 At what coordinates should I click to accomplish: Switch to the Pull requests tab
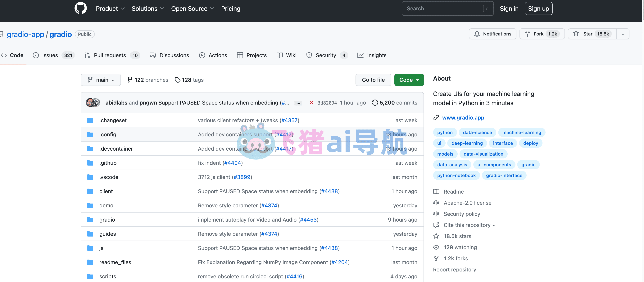[112, 55]
